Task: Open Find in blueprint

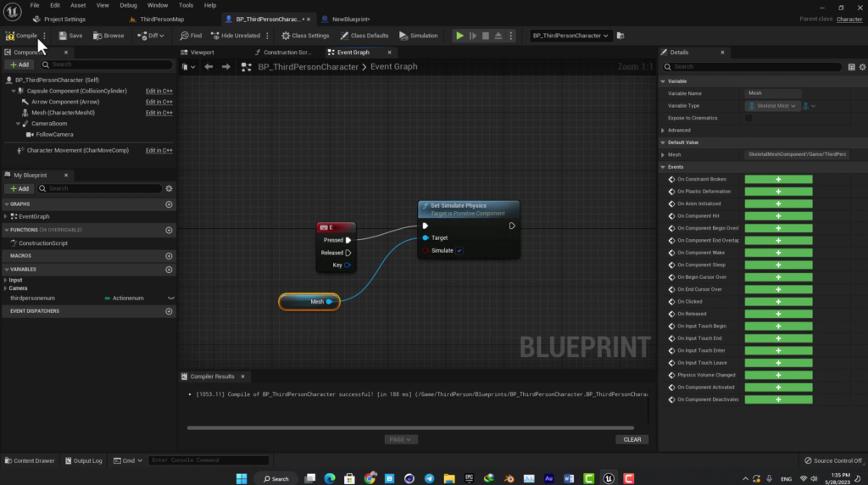Action: click(191, 36)
